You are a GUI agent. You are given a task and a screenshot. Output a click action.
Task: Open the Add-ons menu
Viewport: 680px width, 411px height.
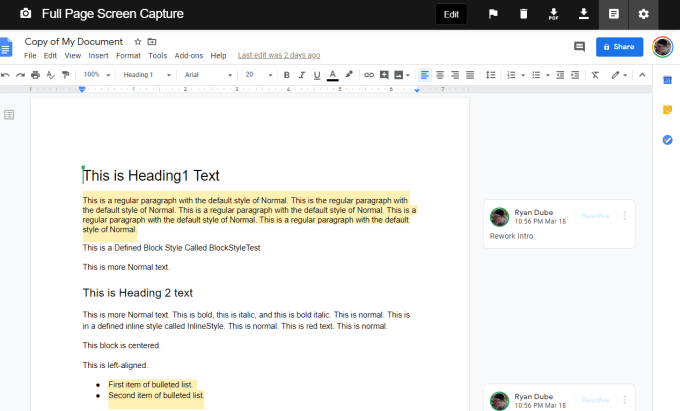[188, 55]
